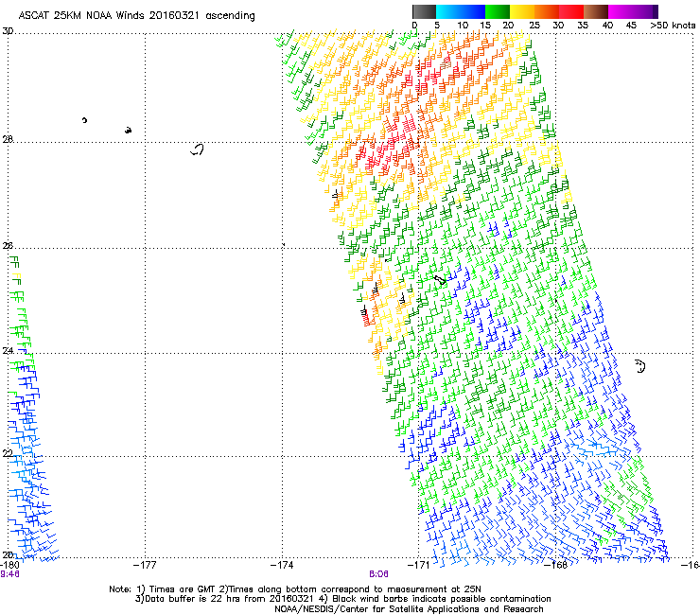Click the orange 25–30 knots legend swatch
Viewport: 700px width, 615px height.
pyautogui.click(x=547, y=11)
